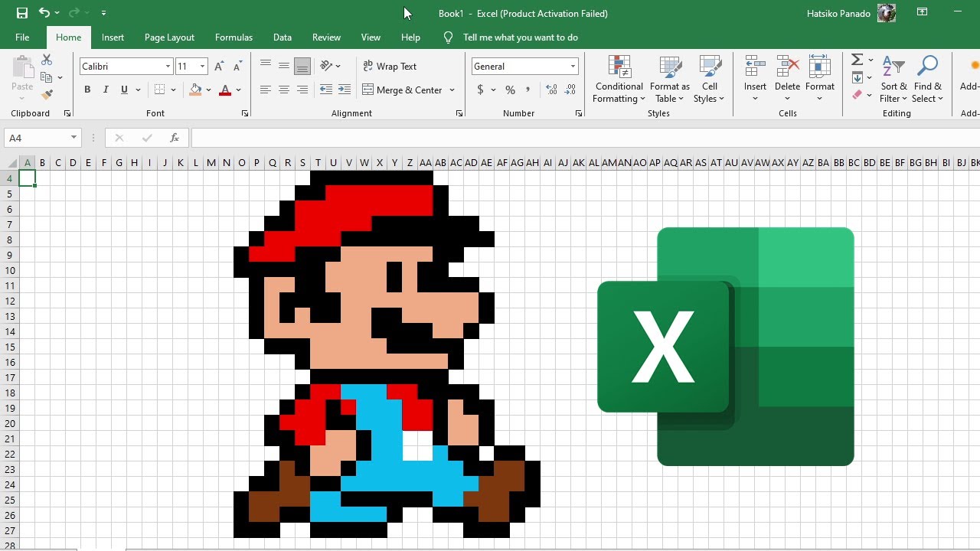Screen dimensions: 980x551
Task: Click the Select All corner triangle
Action: click(x=12, y=163)
